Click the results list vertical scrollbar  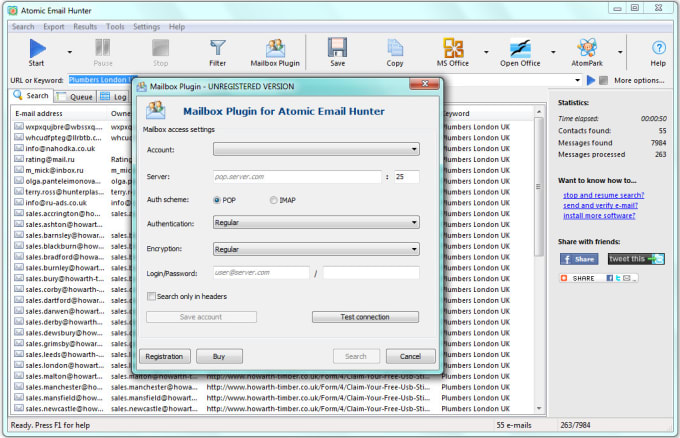(539, 186)
